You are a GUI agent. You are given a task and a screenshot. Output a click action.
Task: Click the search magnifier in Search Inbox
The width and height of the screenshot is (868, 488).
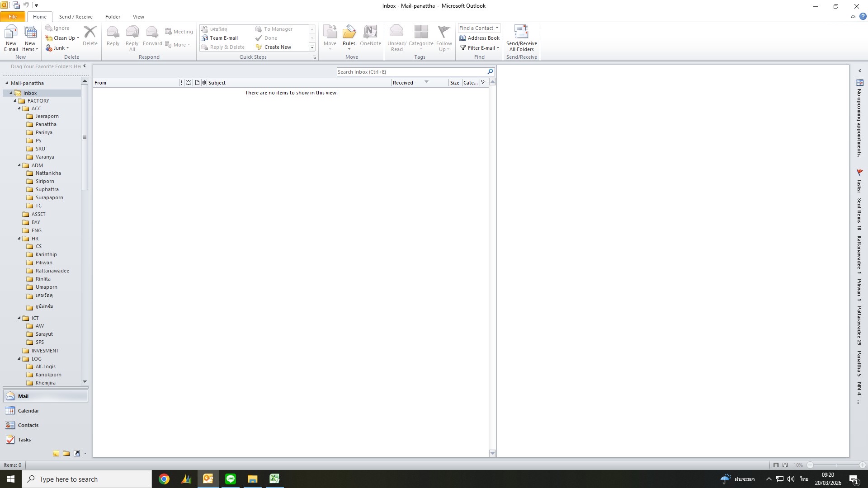coord(490,72)
